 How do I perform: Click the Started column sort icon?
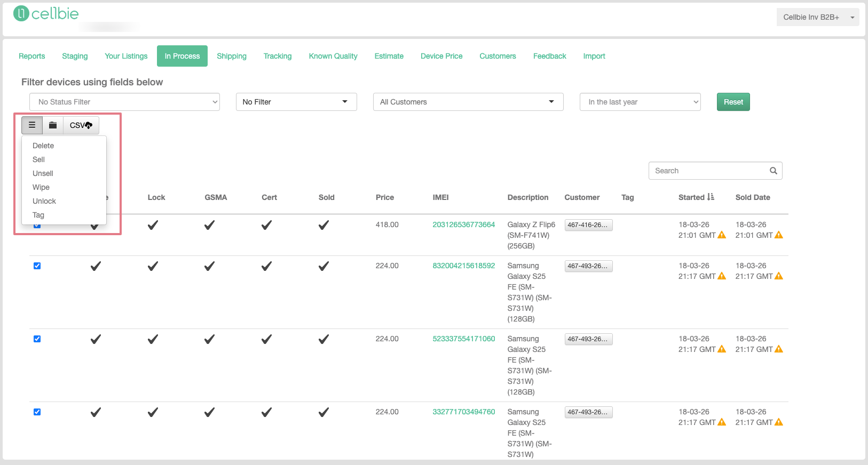(711, 197)
